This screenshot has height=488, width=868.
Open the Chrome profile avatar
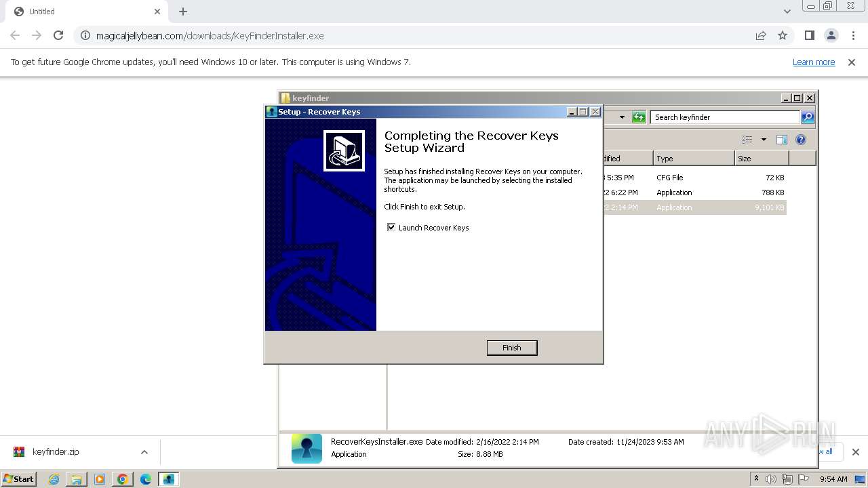click(x=831, y=35)
